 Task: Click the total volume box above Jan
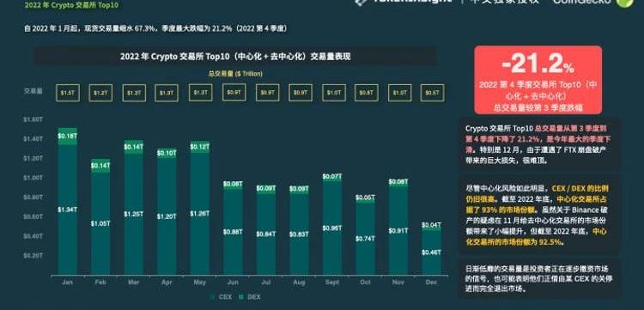67,94
